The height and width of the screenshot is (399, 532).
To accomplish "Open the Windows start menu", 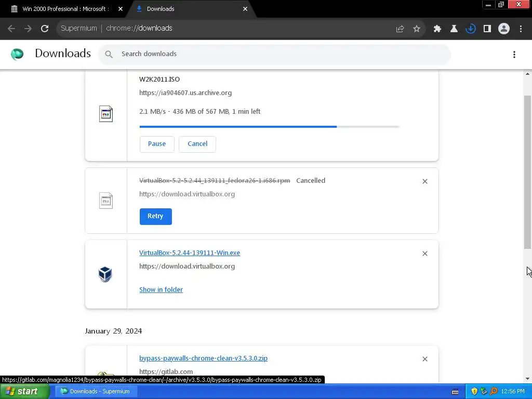I will 24,392.
